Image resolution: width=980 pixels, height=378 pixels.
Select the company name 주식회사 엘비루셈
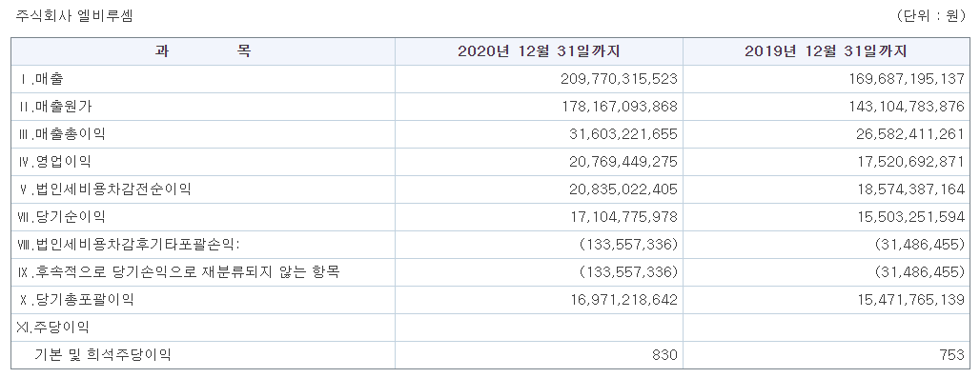point(73,16)
